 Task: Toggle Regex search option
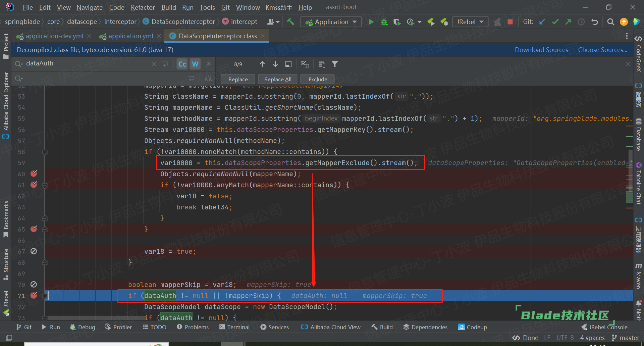[208, 64]
